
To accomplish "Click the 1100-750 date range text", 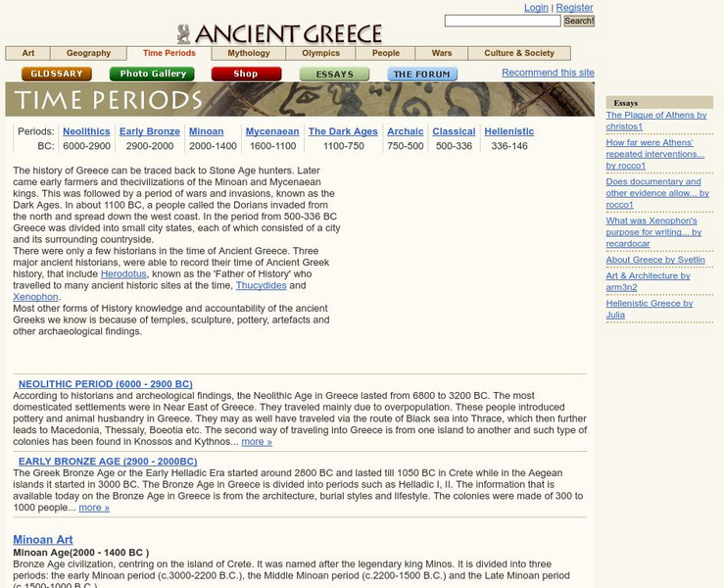I will point(344,146).
